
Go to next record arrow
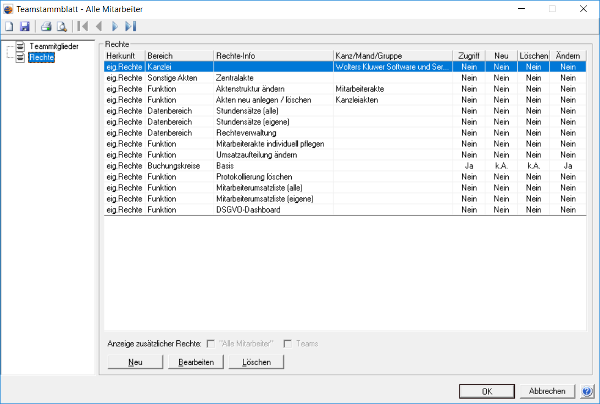(114, 26)
